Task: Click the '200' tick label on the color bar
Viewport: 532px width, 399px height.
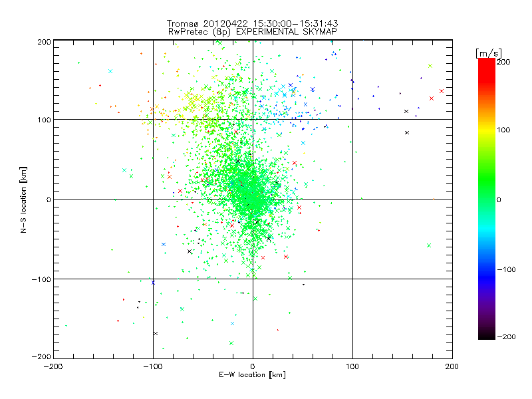Action: pyautogui.click(x=503, y=62)
